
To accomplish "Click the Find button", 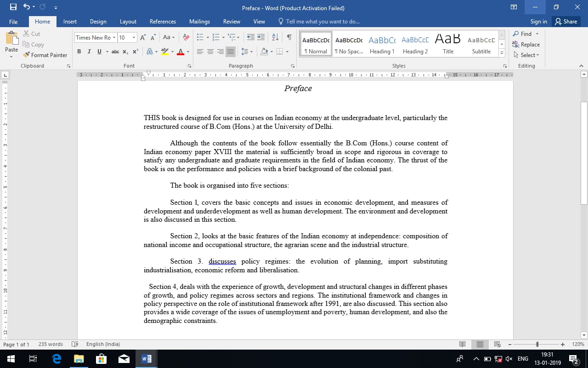I will pos(522,34).
